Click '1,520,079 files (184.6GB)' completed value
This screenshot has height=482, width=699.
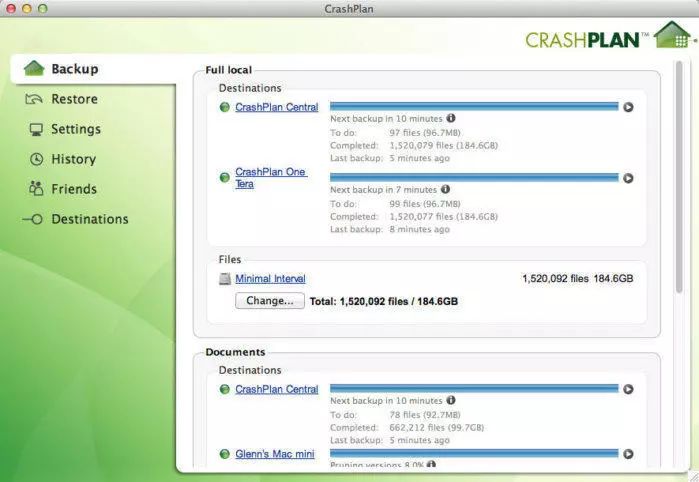pyautogui.click(x=444, y=145)
